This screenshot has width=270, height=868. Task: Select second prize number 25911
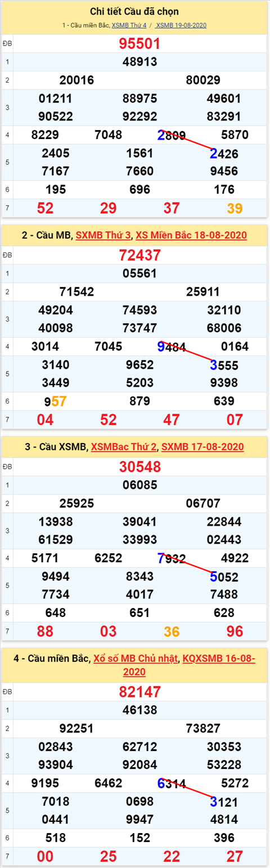pyautogui.click(x=203, y=292)
